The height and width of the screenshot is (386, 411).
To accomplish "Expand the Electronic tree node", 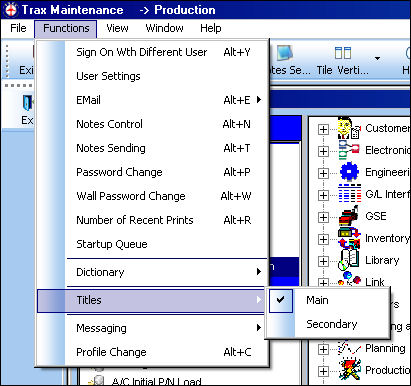I will coord(323,151).
